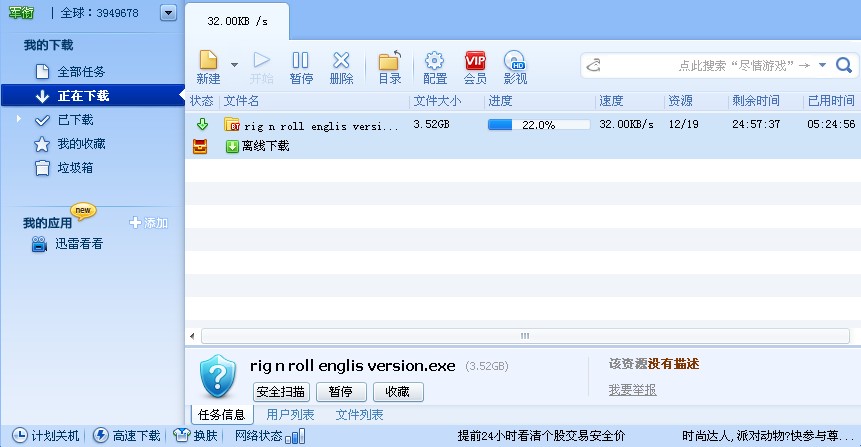Expand the 新建 dropdown arrow

234,65
